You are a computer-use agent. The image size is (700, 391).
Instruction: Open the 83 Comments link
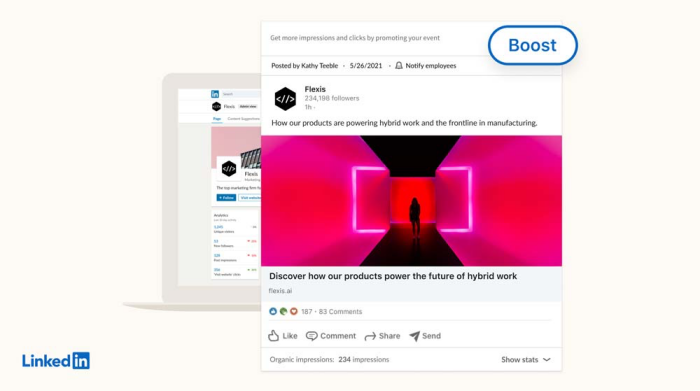point(340,312)
